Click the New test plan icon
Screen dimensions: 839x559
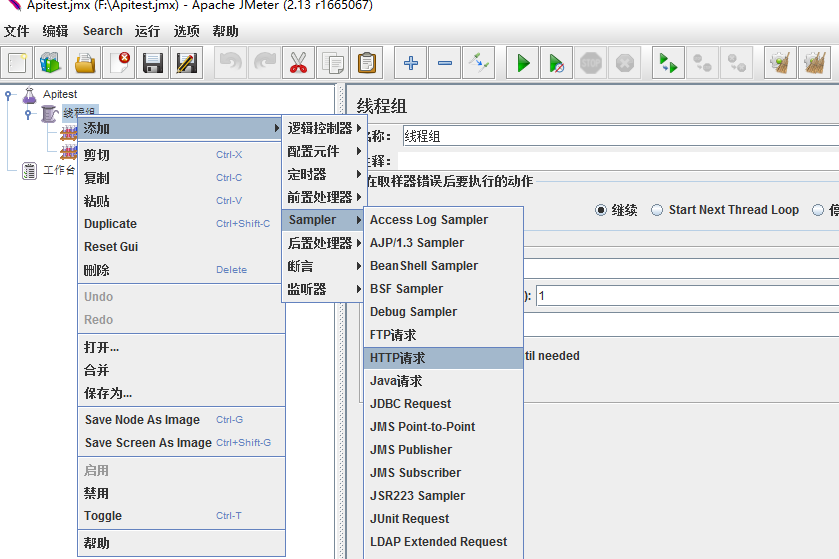pyautogui.click(x=17, y=63)
